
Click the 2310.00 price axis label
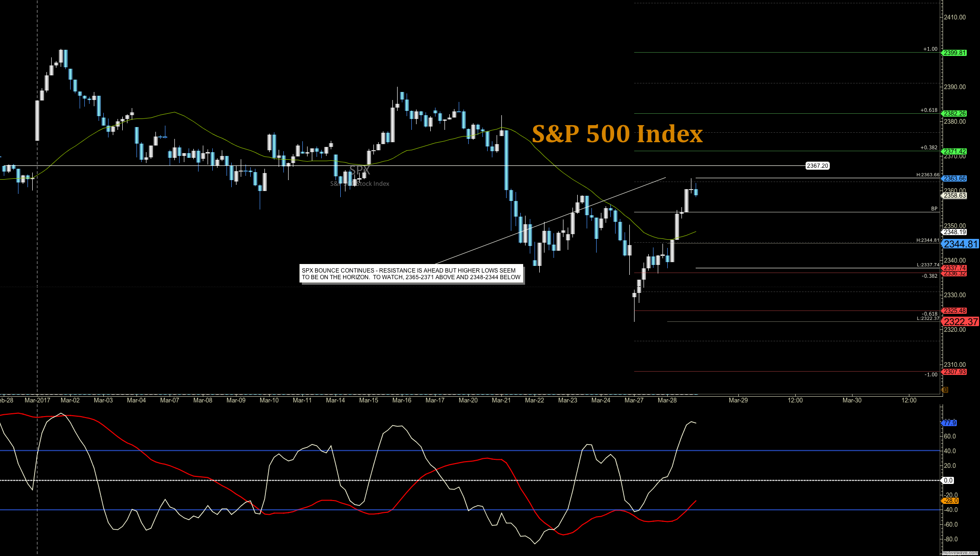click(x=955, y=365)
